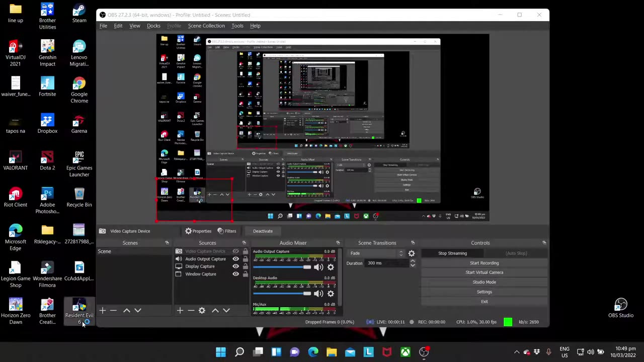Hide the Window Capture source
The width and height of the screenshot is (644, 362).
(235, 274)
